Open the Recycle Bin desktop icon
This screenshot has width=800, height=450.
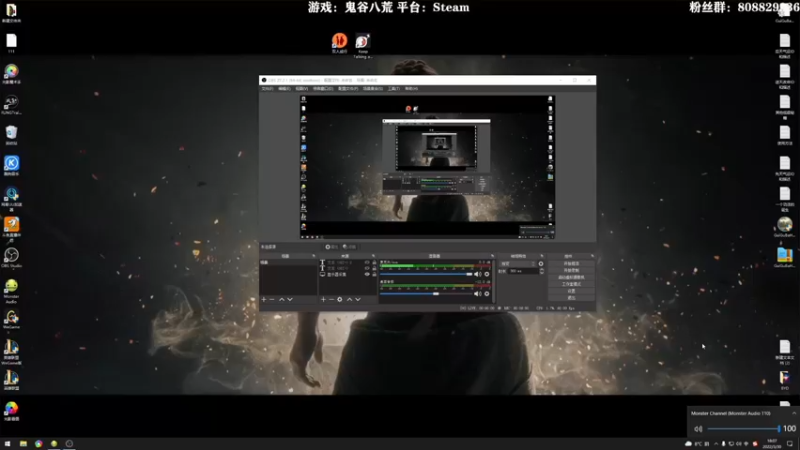coord(11,135)
